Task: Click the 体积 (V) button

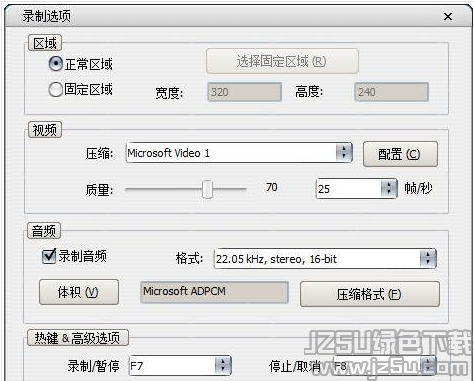Action: (x=79, y=292)
